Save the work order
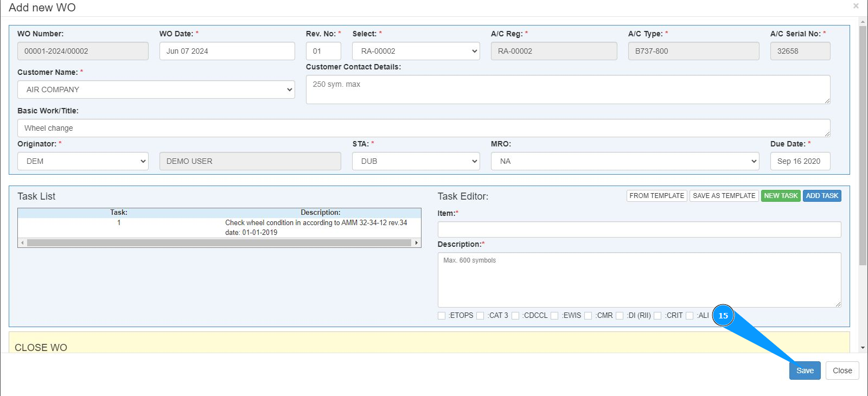The width and height of the screenshot is (868, 396). pos(805,371)
